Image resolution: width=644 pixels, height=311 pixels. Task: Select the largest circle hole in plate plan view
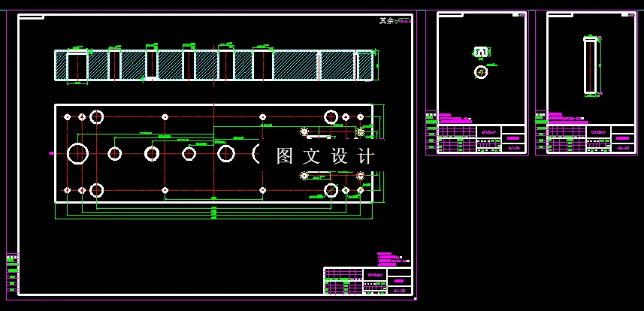pos(77,153)
